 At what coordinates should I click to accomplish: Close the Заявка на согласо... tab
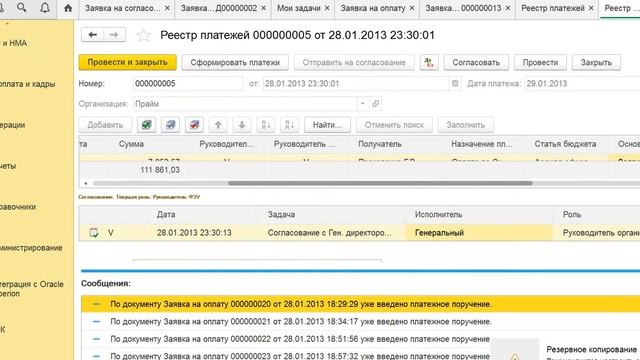coord(167,8)
